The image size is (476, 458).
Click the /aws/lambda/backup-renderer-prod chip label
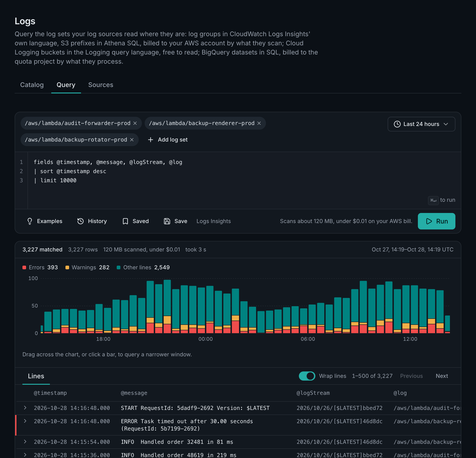coord(202,123)
